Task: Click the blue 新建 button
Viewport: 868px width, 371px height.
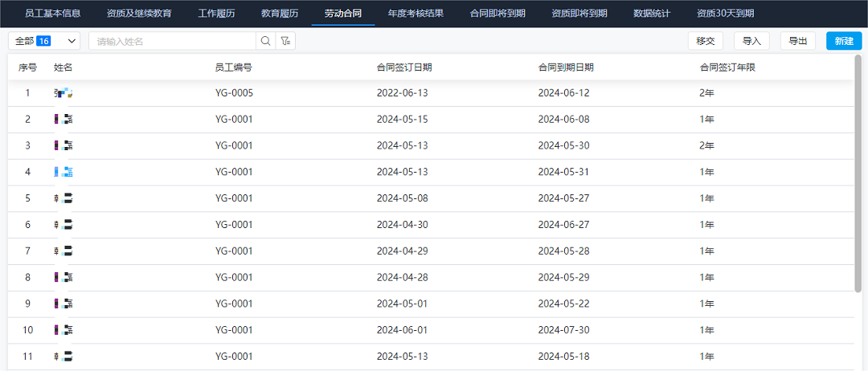Action: 844,41
